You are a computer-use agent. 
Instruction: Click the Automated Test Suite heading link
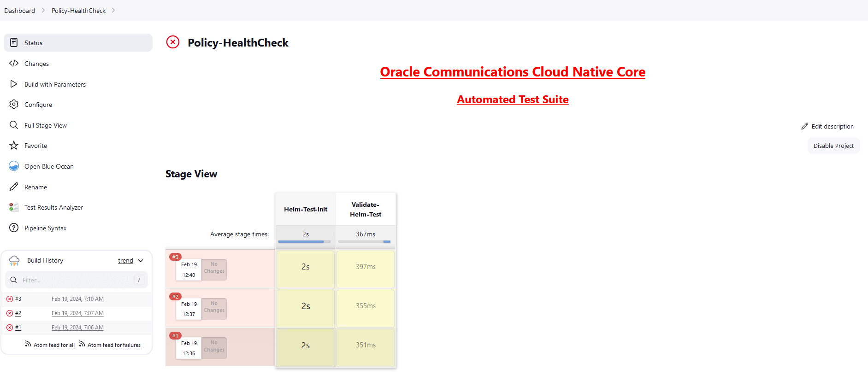click(513, 99)
